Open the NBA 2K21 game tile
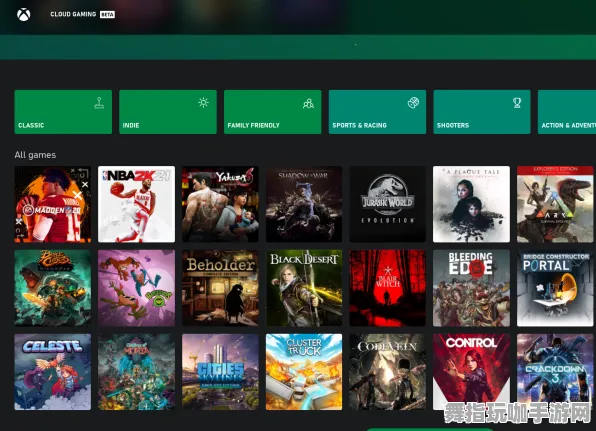This screenshot has width=596, height=431. pos(136,204)
